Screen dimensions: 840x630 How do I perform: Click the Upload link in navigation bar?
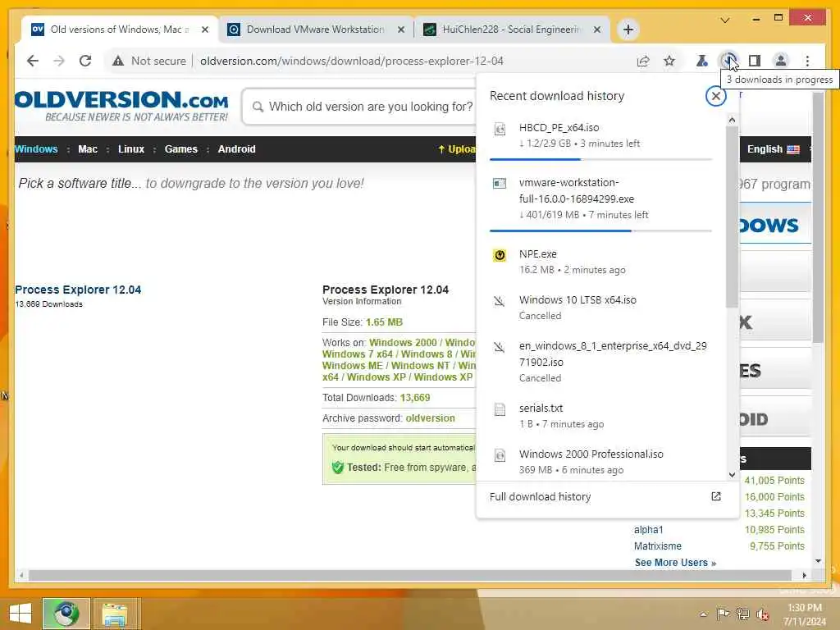pos(456,149)
